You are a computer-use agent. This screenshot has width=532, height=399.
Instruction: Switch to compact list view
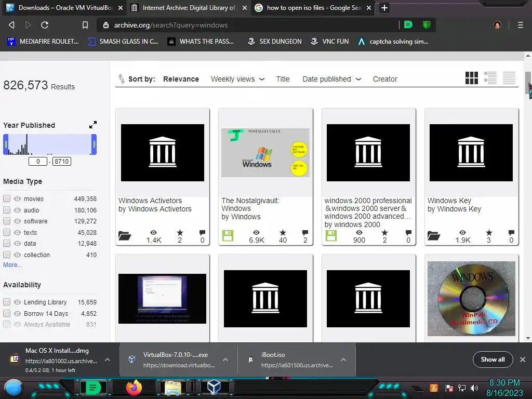pyautogui.click(x=509, y=78)
